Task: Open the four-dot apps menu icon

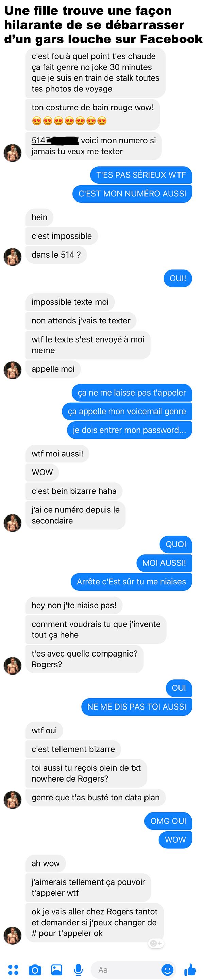Action: tap(13, 969)
